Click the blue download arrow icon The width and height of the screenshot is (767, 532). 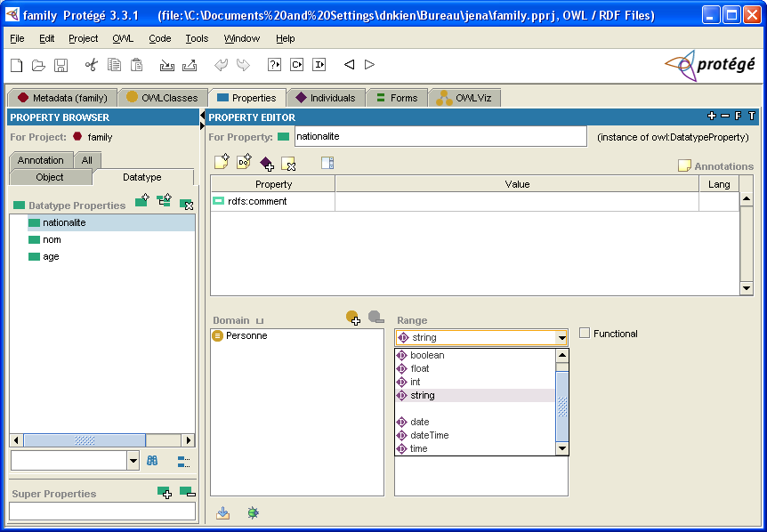[x=223, y=512]
